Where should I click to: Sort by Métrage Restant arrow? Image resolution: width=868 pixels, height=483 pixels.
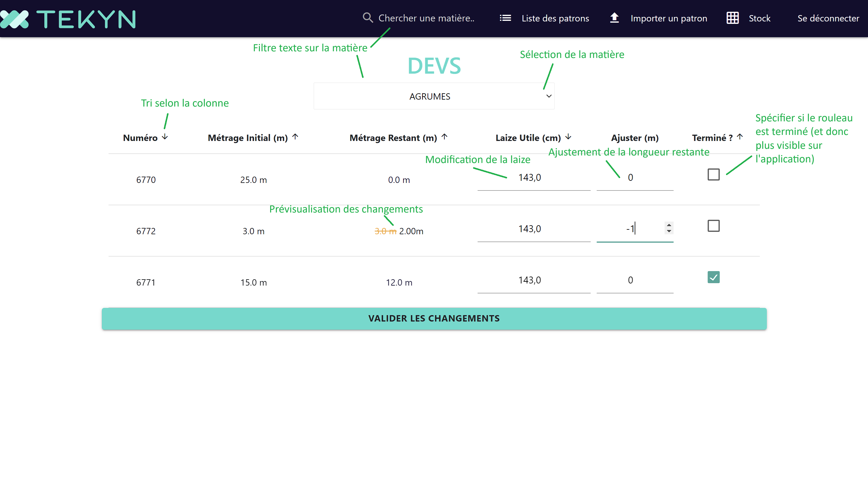click(x=444, y=137)
